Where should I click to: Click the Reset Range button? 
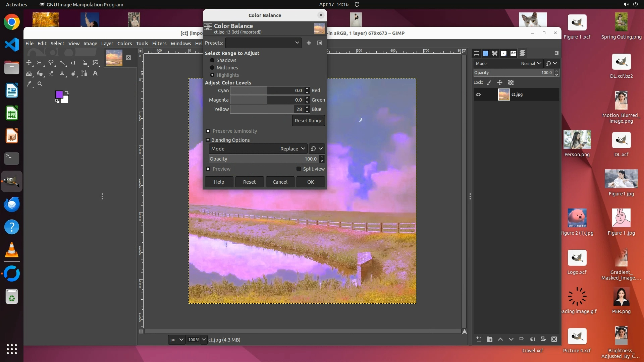308,121
